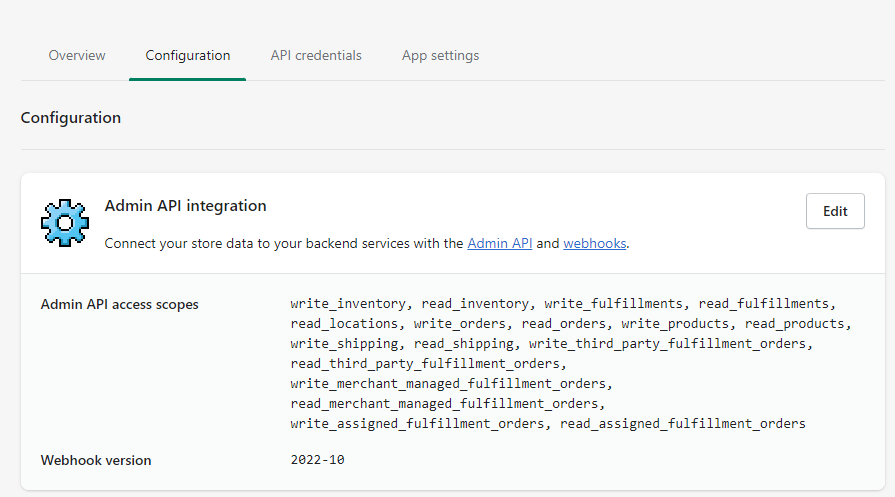Click the read_merchant_managed_fulfillment_orders scope
Screen dimensions: 895x497
(445, 404)
